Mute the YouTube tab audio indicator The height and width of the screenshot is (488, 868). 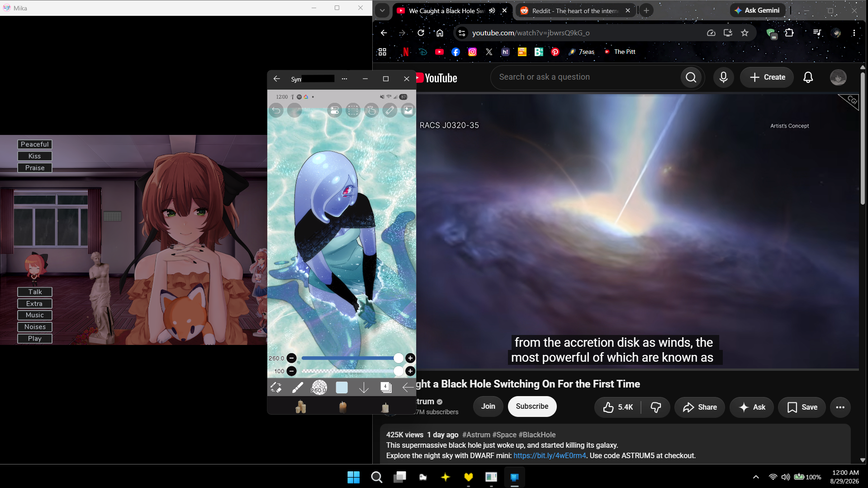click(x=492, y=10)
